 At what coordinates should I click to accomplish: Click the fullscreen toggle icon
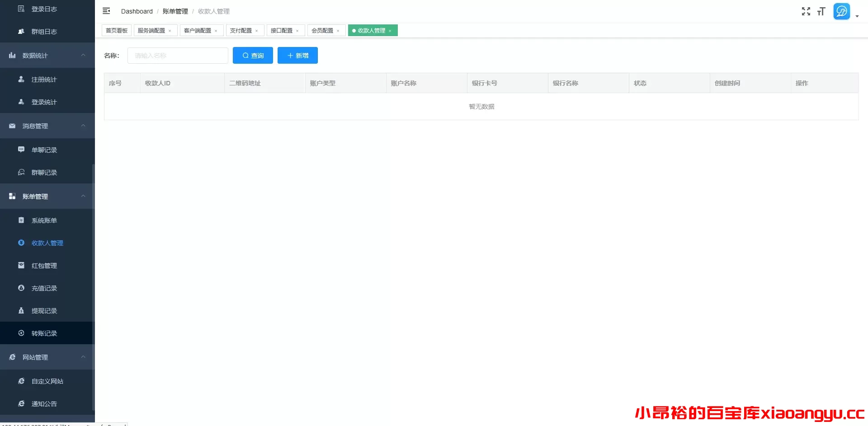[806, 11]
